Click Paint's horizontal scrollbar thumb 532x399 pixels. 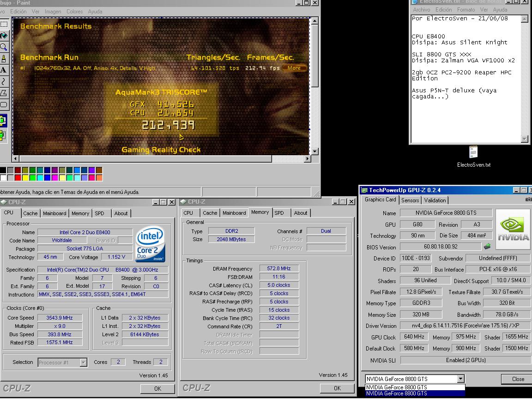click(146, 158)
